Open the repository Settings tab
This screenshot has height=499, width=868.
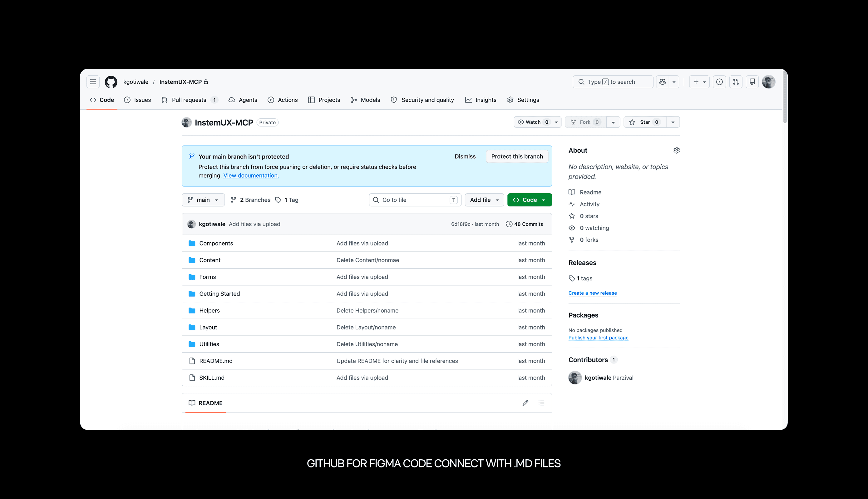point(523,100)
